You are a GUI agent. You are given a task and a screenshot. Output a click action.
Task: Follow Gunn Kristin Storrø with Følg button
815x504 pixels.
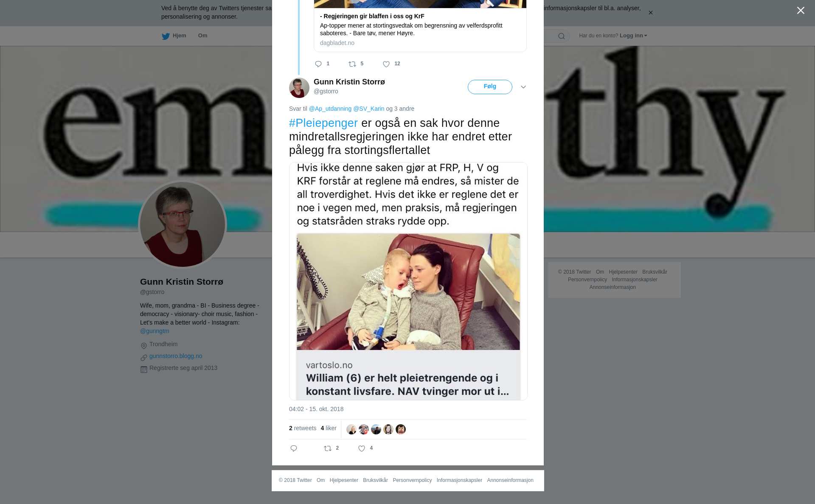[x=490, y=87]
